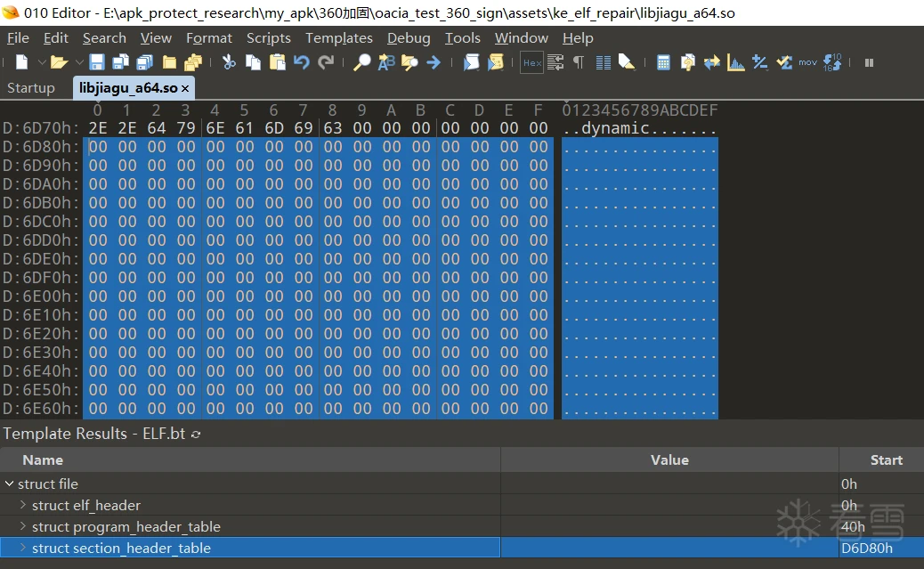Click the Undo arrow icon
Image resolution: width=924 pixels, height=569 pixels.
301,62
